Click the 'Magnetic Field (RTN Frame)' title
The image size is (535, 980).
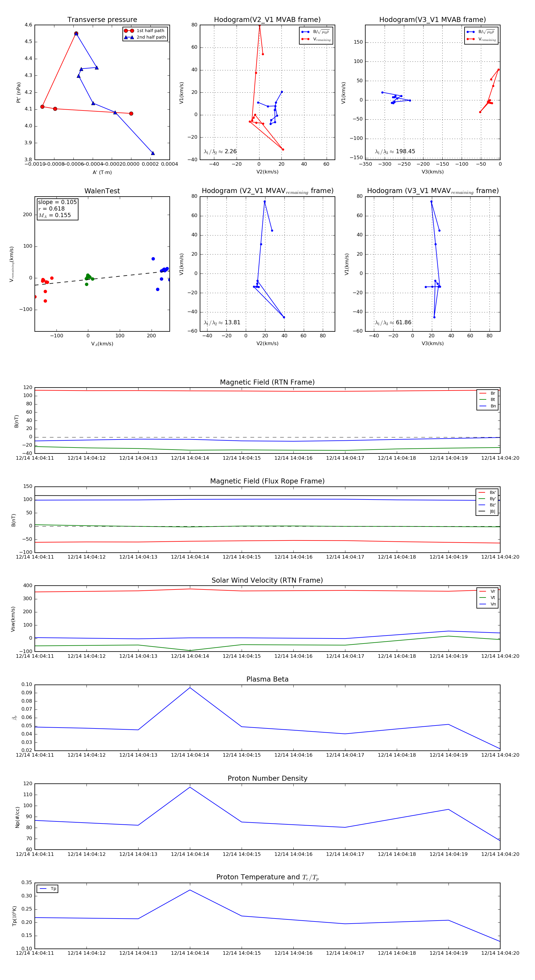coord(267,382)
